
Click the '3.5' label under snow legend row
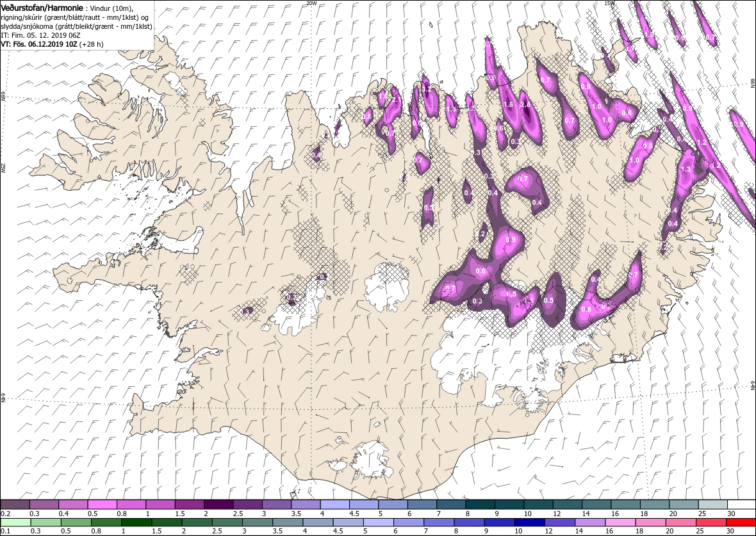coord(296,514)
